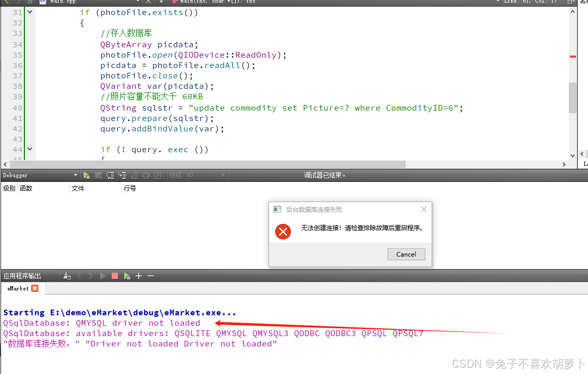Click the 调试器已结束 status text
588x374 pixels.
click(324, 175)
